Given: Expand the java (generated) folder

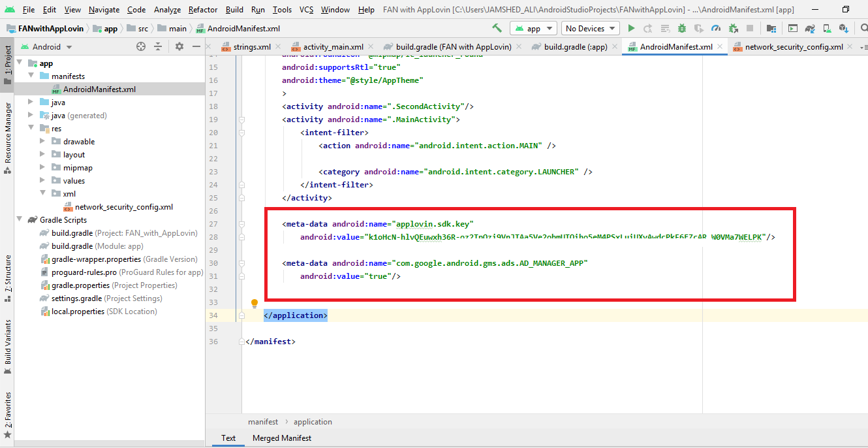Looking at the screenshot, I should tap(31, 116).
